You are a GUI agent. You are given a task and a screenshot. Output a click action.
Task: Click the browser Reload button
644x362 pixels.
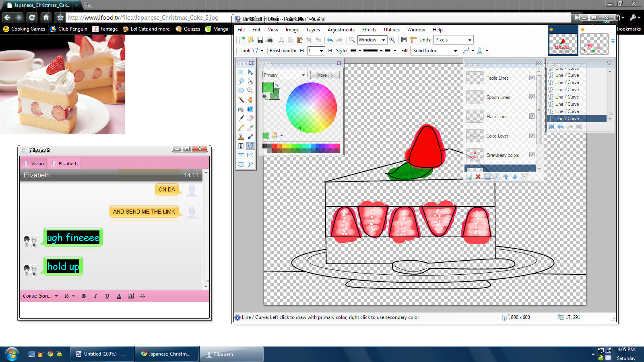coord(32,17)
